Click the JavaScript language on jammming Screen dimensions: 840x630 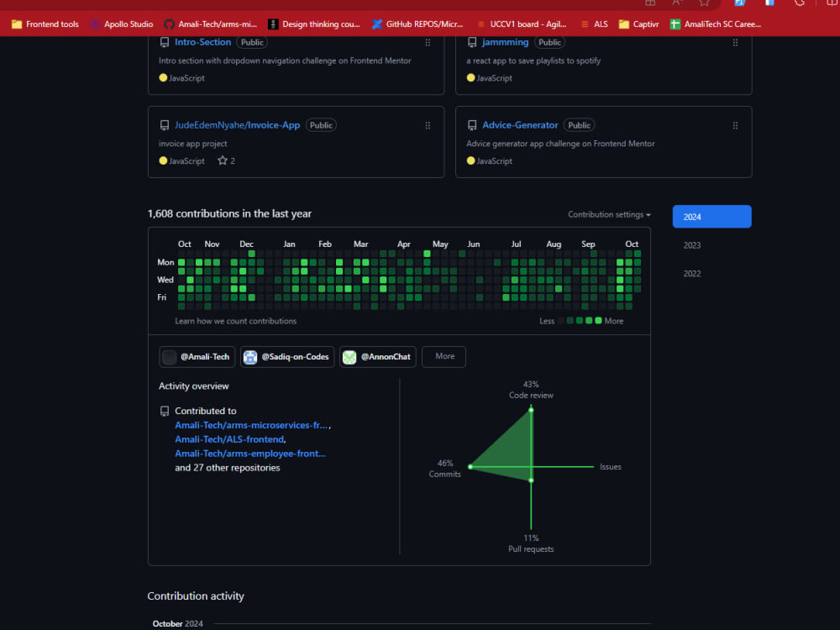pyautogui.click(x=489, y=77)
